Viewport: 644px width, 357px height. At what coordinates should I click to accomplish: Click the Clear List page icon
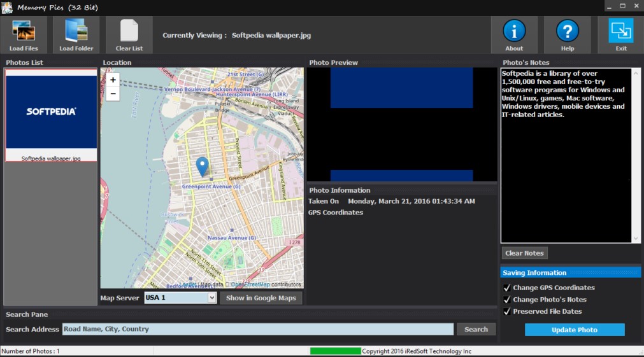pos(129,31)
